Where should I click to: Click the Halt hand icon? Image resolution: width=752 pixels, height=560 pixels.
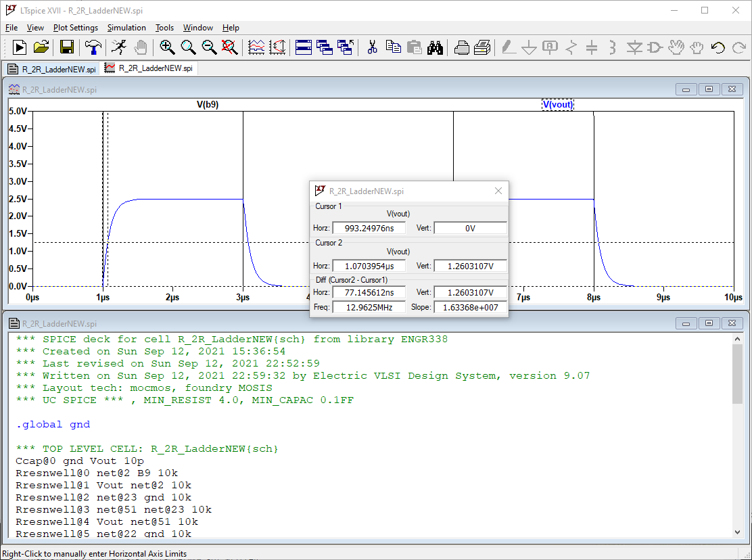tap(141, 47)
